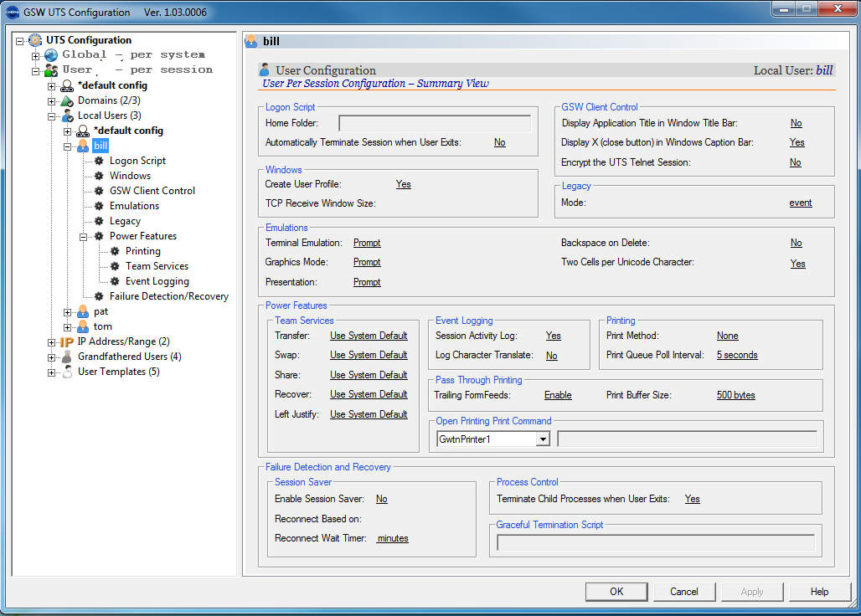Screen dimensions: 861x616
Task: Click the Open Printing Print Command text field
Action: [x=688, y=439]
